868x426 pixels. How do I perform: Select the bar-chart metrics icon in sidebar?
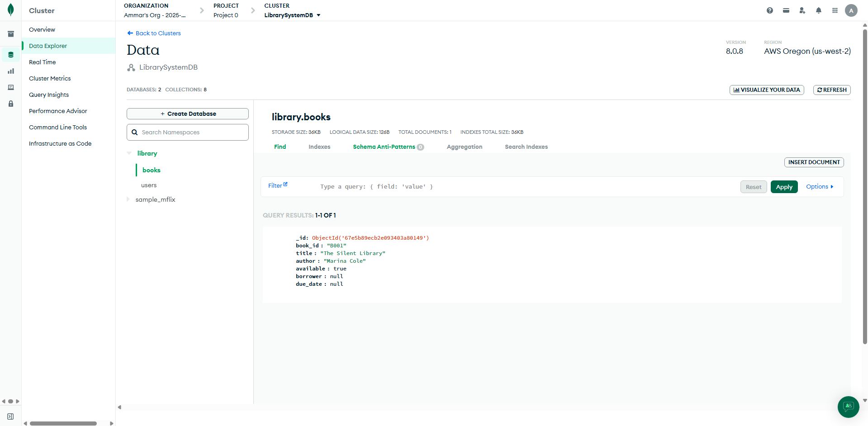10,71
